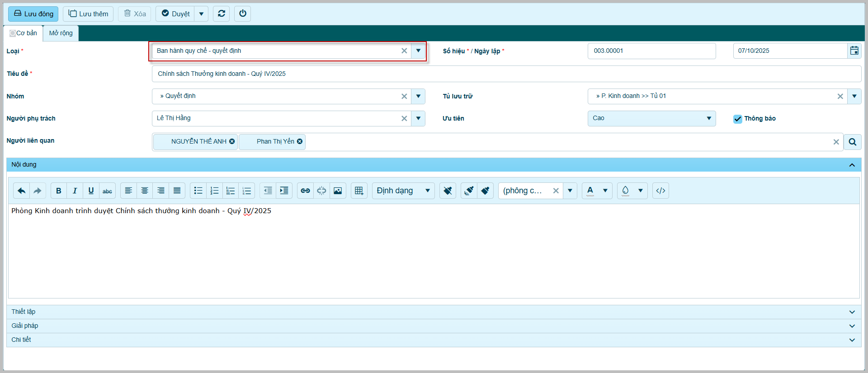Insert a table in the editor
Image resolution: width=868 pixels, height=373 pixels.
pyautogui.click(x=359, y=191)
